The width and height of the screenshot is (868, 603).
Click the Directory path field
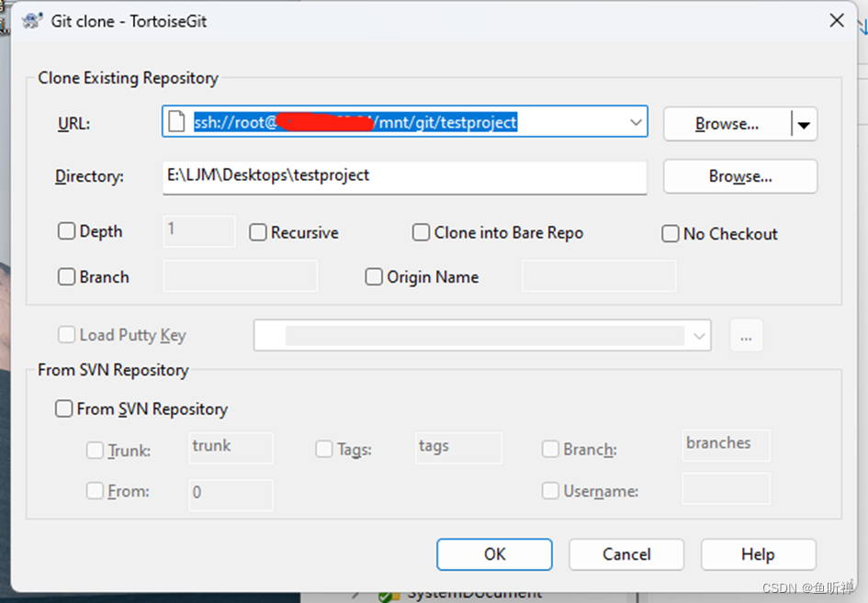point(405,176)
